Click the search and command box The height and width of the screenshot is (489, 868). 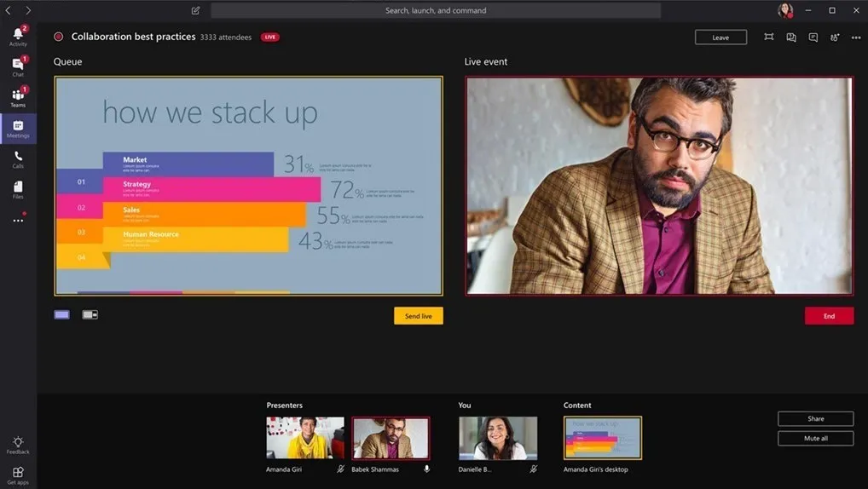pyautogui.click(x=436, y=10)
